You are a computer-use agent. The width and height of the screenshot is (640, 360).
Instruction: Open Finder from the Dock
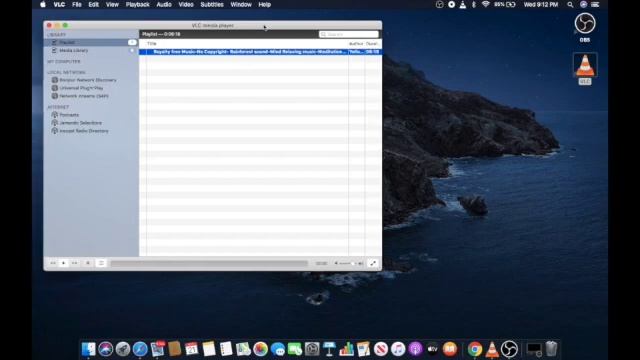coord(88,349)
